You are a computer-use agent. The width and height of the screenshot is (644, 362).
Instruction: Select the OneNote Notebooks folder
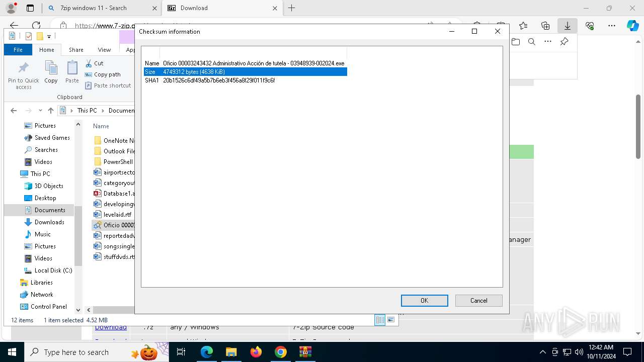114,141
